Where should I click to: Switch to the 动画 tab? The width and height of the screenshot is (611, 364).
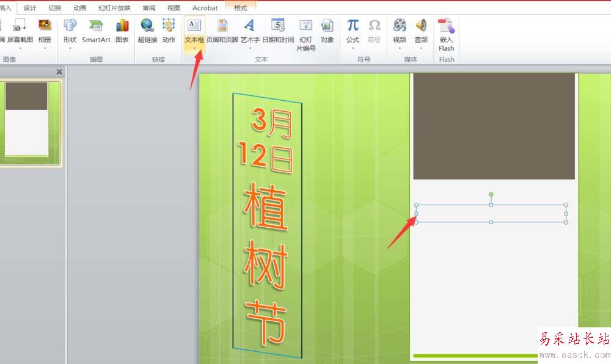coord(79,8)
